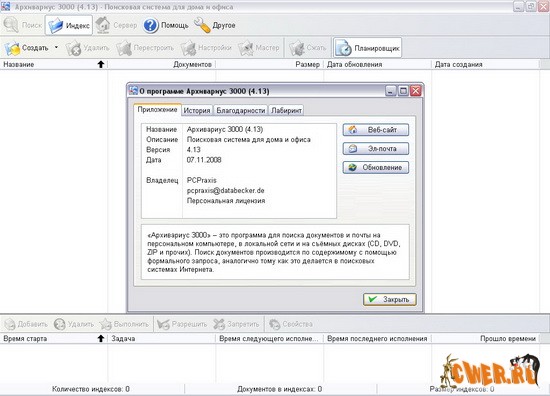Switch to the Индекс section
This screenshot has height=396, width=550.
[x=69, y=25]
